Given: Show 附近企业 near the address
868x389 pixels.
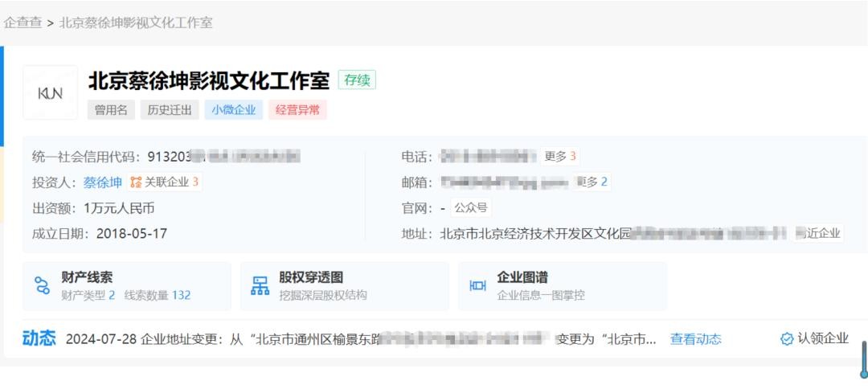Looking at the screenshot, I should coord(820,234).
